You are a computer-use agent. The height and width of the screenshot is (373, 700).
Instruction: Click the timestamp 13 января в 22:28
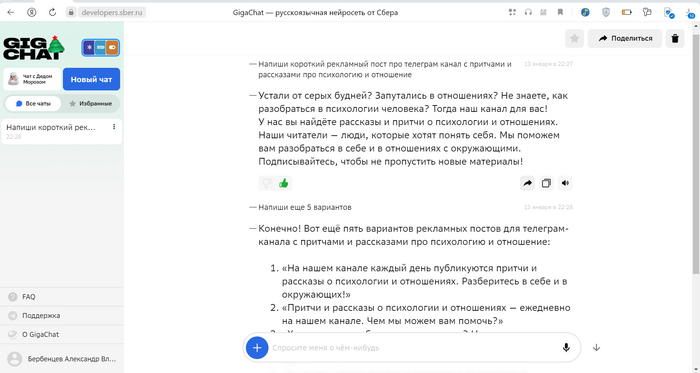(548, 207)
